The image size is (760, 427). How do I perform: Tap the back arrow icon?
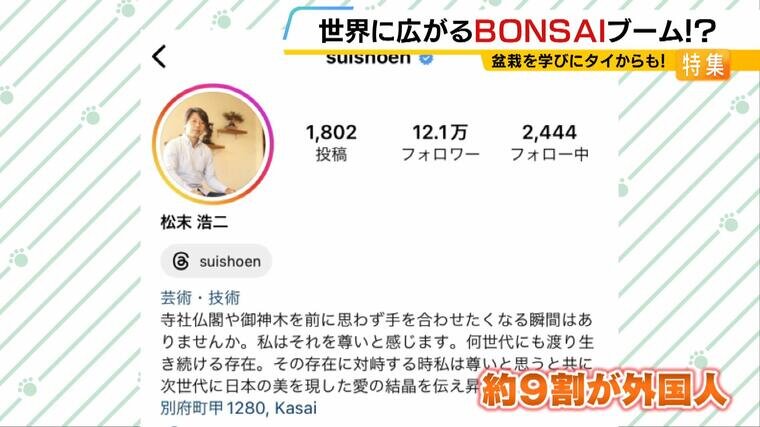[159, 56]
